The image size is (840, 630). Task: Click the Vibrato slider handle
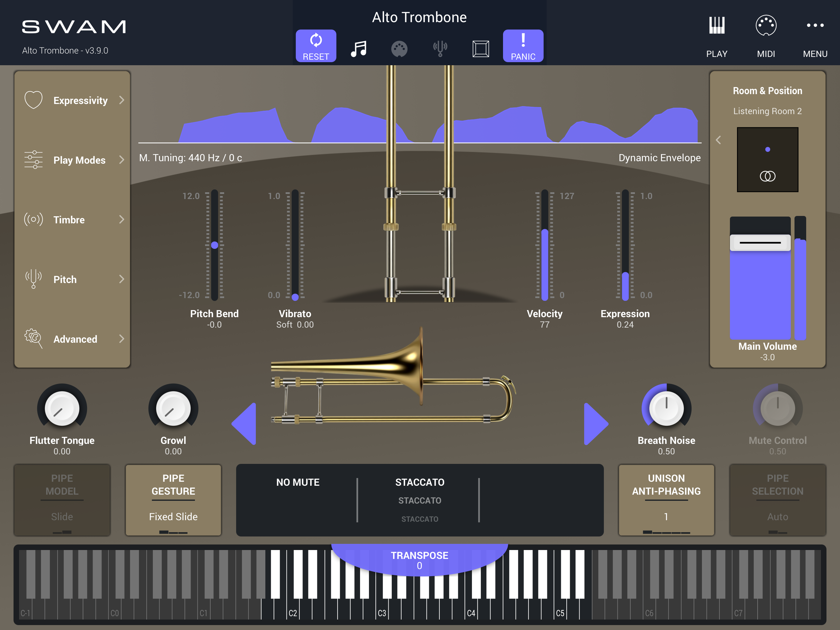tap(295, 297)
